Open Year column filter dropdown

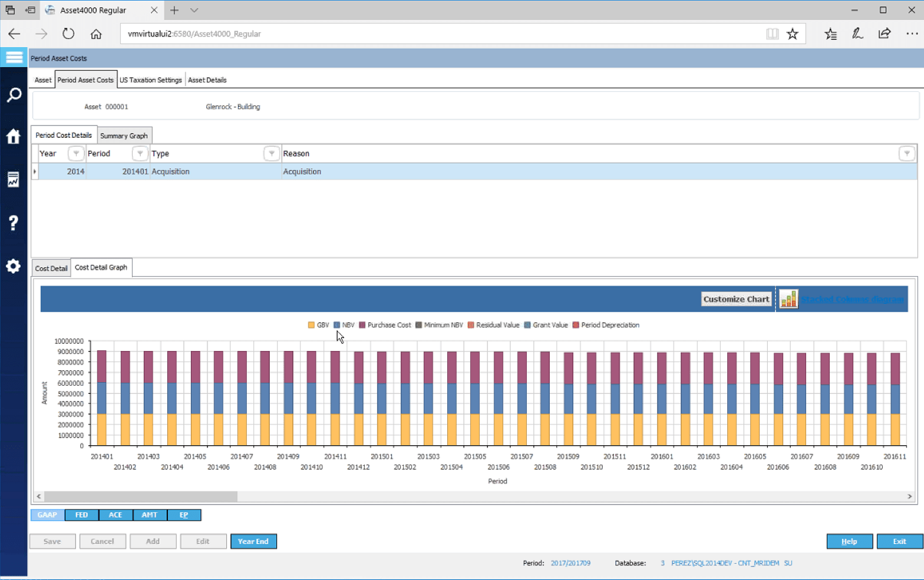76,154
